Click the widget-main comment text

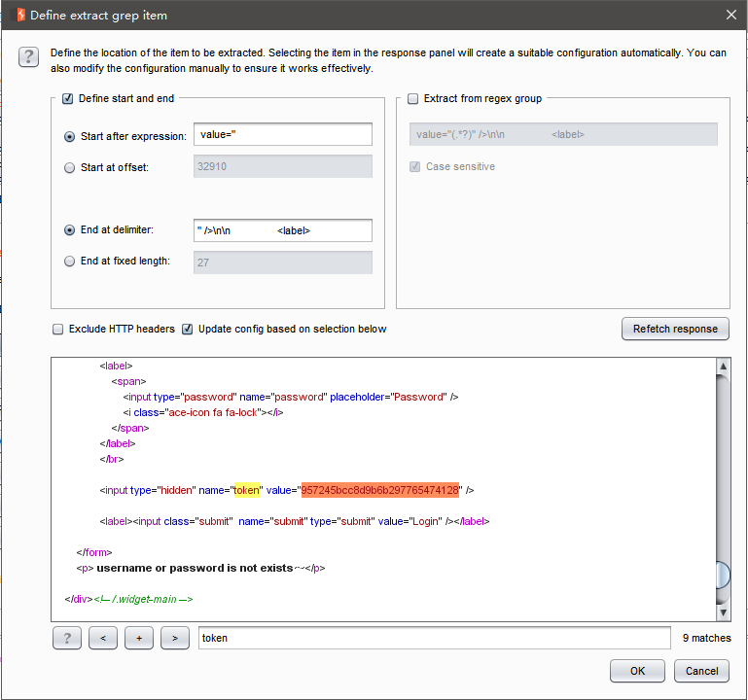[x=144, y=599]
